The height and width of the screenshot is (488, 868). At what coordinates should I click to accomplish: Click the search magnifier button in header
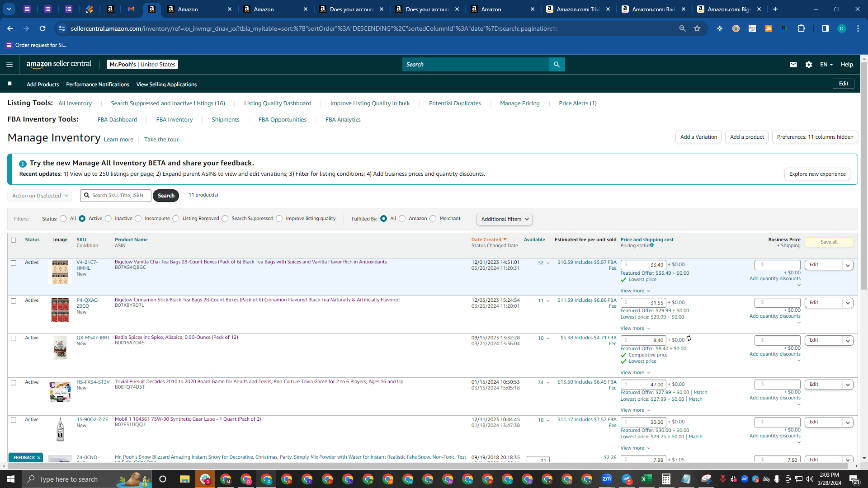(557, 65)
